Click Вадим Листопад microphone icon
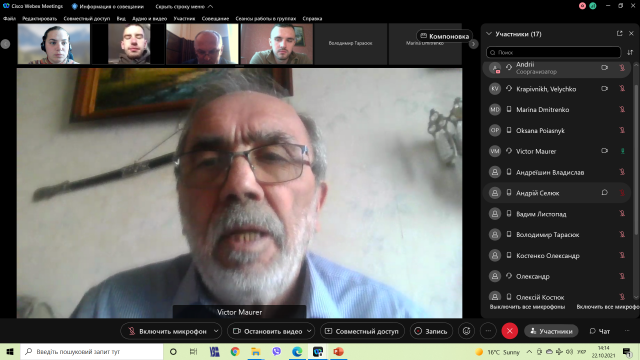Screen dimensions: 640x360 (622, 213)
